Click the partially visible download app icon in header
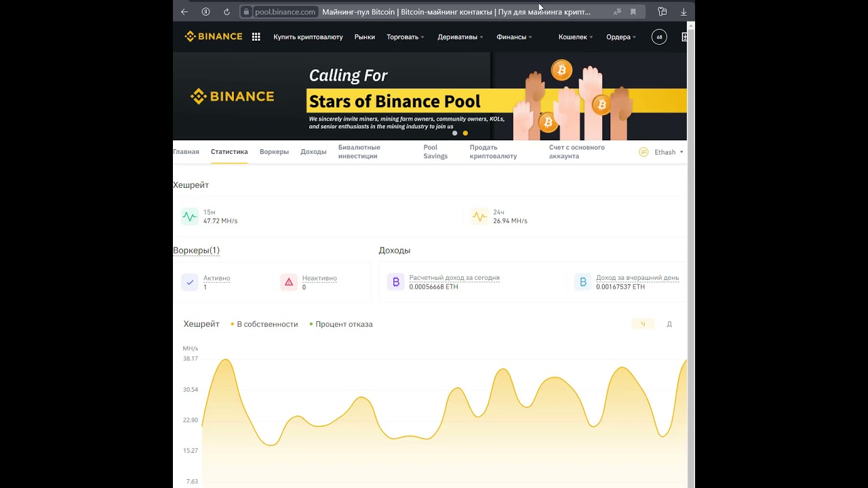 point(684,37)
